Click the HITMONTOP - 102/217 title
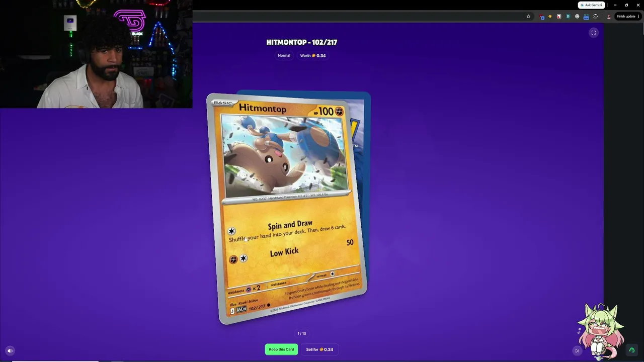Viewport: 644px width, 362px height. point(302,42)
